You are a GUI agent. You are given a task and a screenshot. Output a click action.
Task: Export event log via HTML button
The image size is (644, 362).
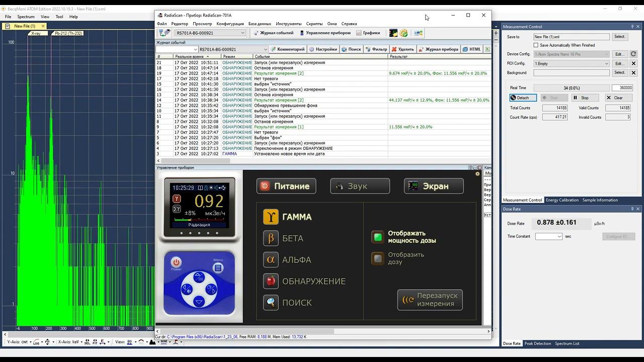(472, 49)
